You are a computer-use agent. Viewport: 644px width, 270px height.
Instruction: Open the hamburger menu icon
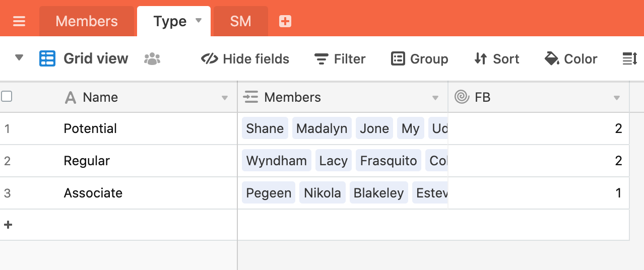(19, 22)
